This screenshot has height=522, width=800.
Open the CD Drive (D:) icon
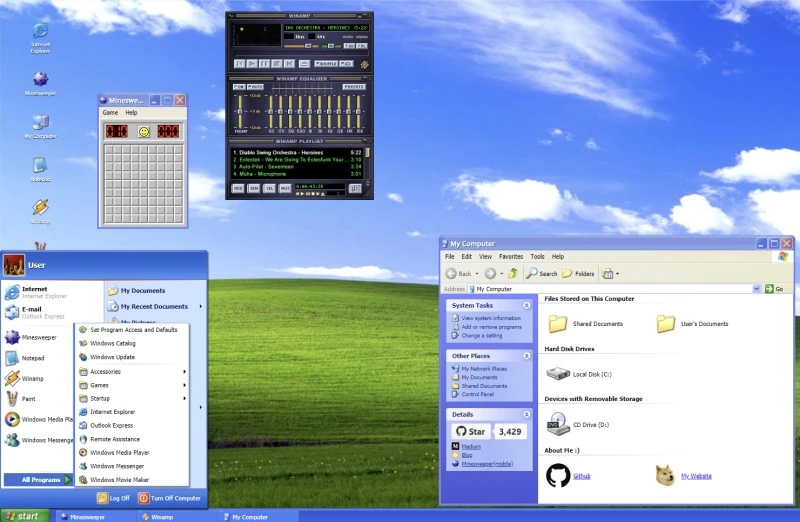(x=558, y=426)
